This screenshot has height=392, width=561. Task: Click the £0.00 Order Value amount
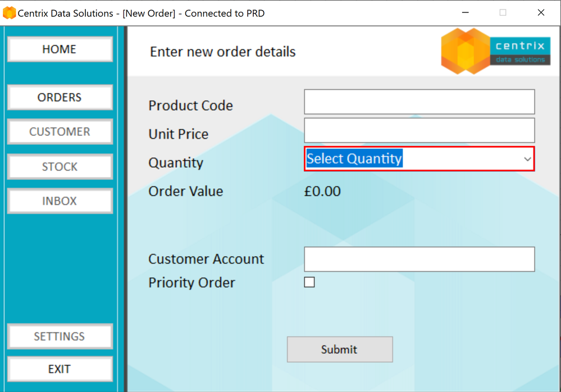pyautogui.click(x=322, y=192)
